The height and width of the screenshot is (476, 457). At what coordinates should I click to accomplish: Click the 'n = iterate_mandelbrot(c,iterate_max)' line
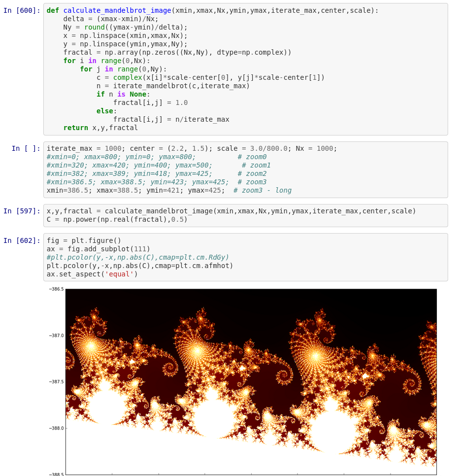point(173,86)
